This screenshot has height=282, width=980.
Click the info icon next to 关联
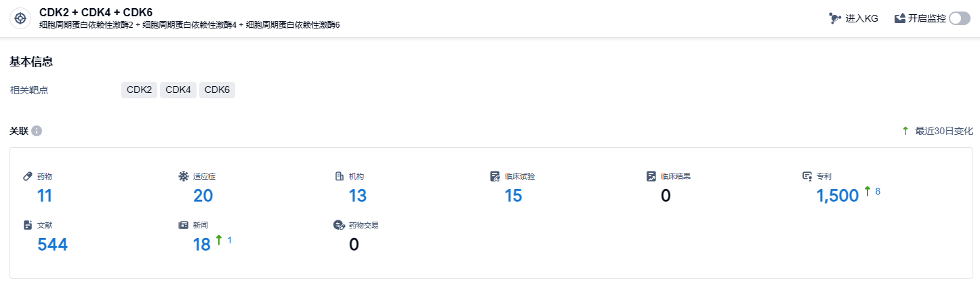click(x=37, y=131)
